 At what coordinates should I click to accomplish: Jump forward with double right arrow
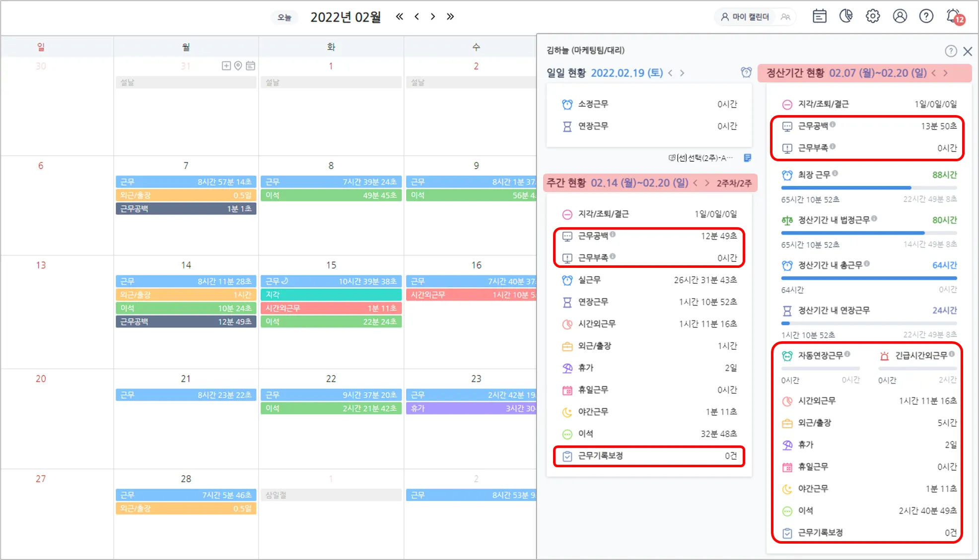(x=450, y=16)
